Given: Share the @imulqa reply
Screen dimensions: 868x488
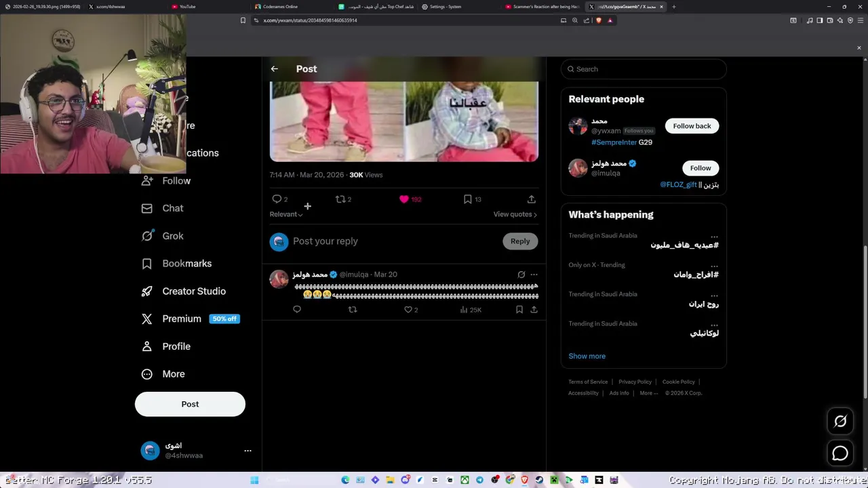Looking at the screenshot, I should [534, 309].
